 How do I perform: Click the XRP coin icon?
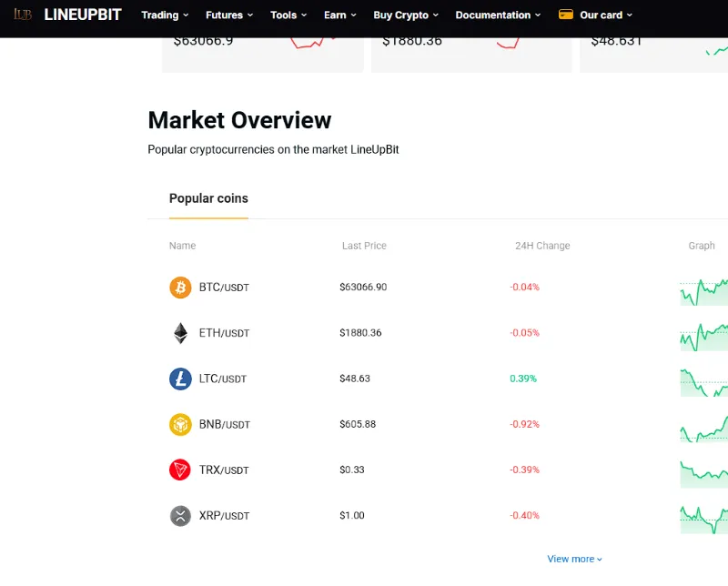tap(180, 515)
